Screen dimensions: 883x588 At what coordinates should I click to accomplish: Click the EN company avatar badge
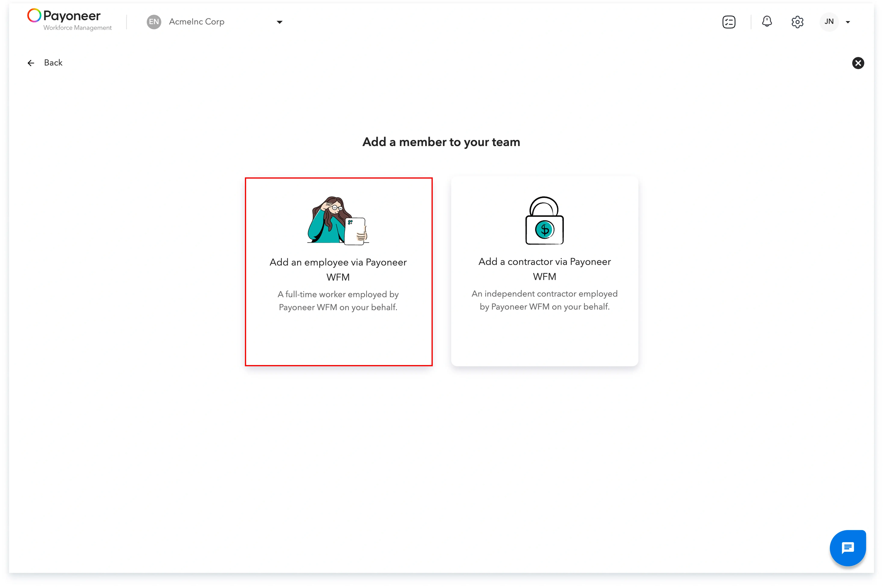tap(154, 22)
